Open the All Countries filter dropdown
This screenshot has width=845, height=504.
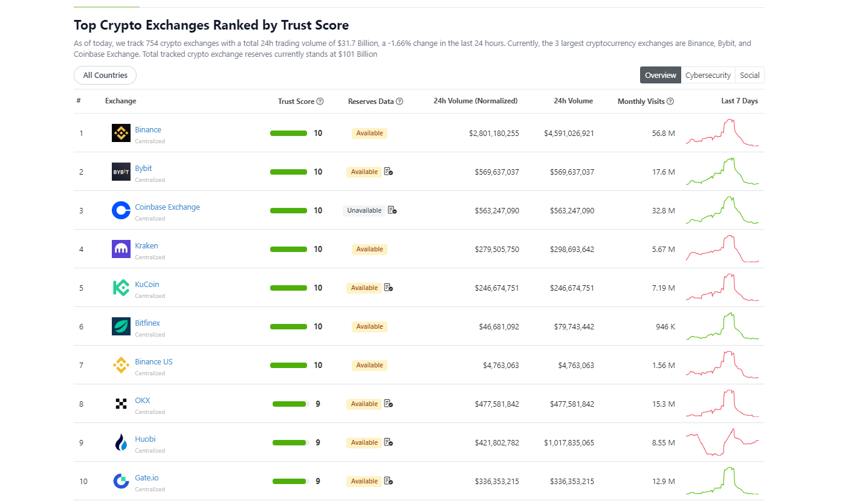click(x=105, y=76)
